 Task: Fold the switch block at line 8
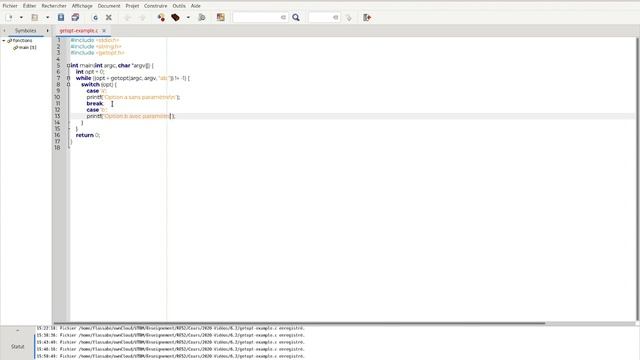click(x=68, y=84)
